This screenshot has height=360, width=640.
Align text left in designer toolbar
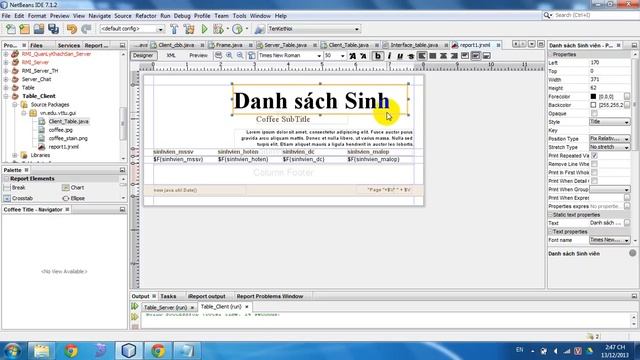click(x=422, y=56)
